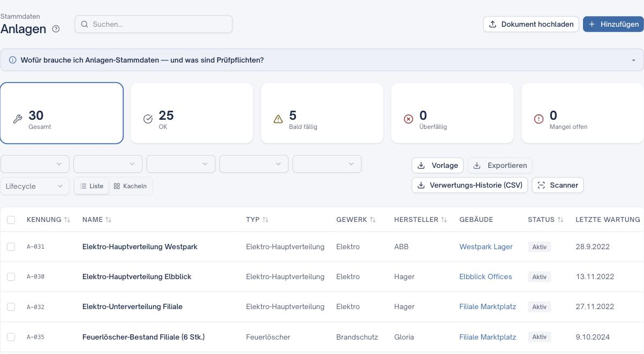Click the wrench icon on Gesamt card
The height and width of the screenshot is (354, 644).
(x=17, y=119)
